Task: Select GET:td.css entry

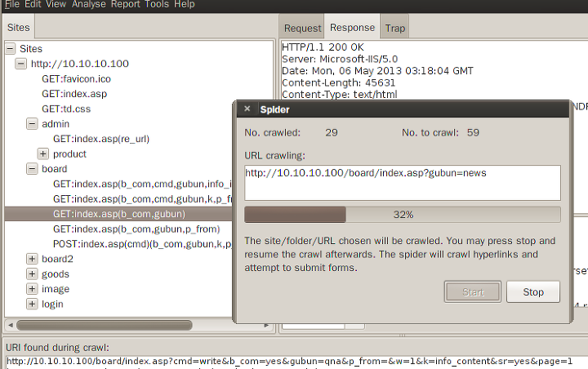Action: click(x=66, y=109)
